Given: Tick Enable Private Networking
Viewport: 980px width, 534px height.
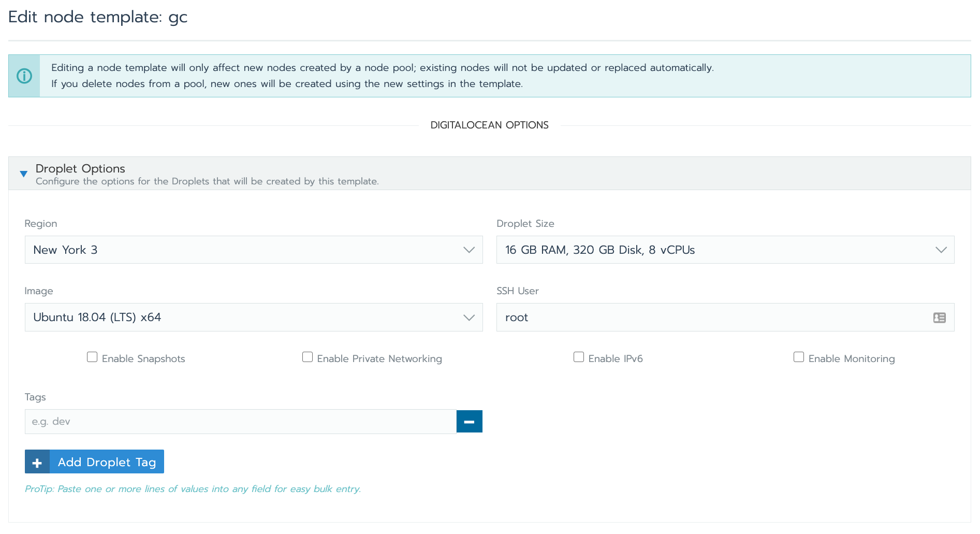Looking at the screenshot, I should tap(308, 357).
